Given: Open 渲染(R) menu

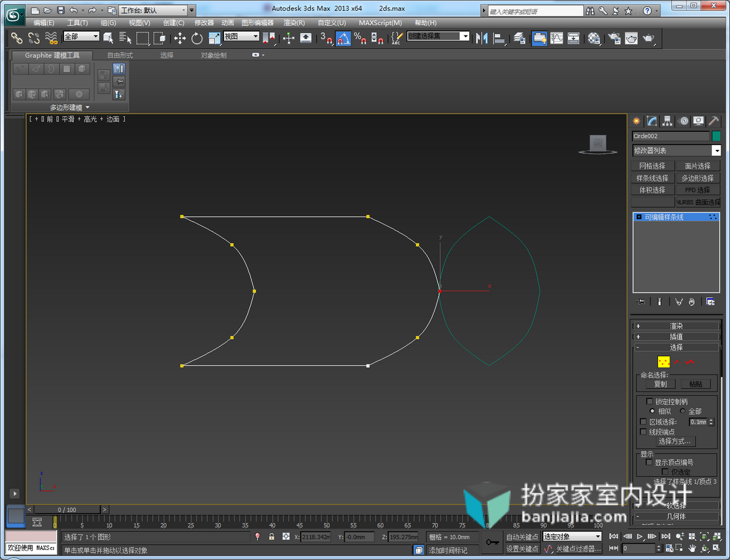Looking at the screenshot, I should 294,22.
